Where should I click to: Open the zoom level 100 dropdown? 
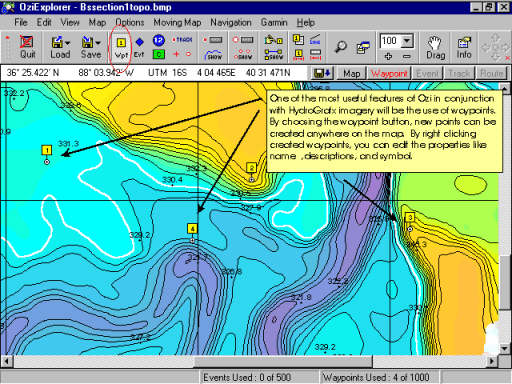(407, 41)
